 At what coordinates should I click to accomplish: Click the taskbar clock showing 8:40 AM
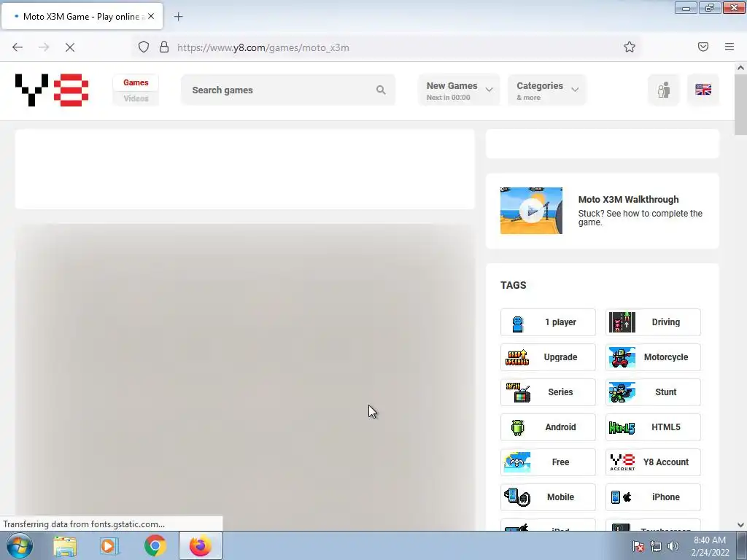click(x=710, y=546)
